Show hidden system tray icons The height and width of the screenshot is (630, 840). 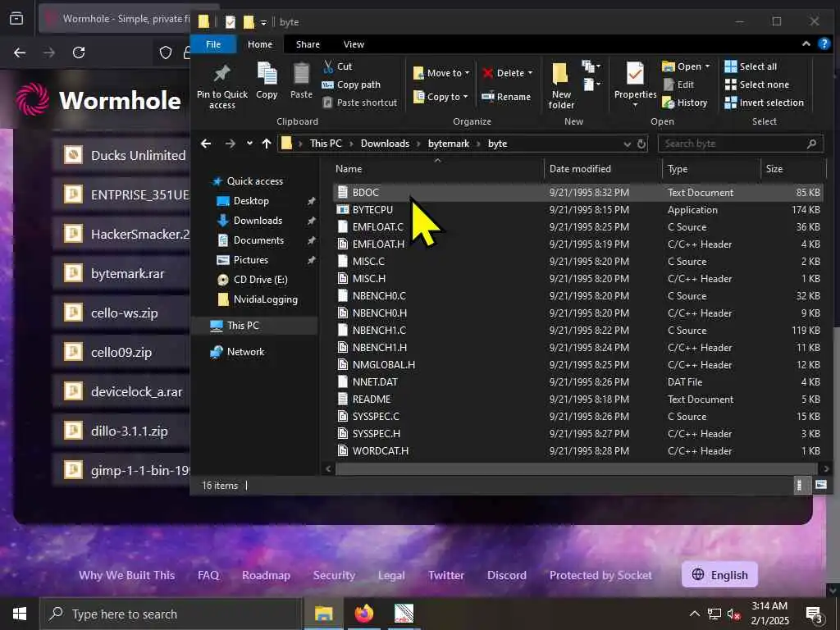tap(694, 614)
